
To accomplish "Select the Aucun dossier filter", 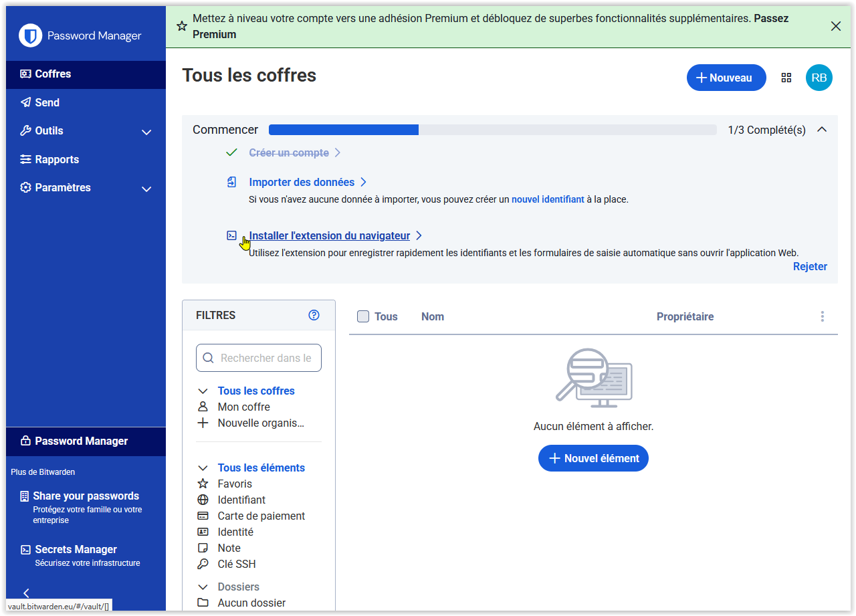I will click(251, 603).
